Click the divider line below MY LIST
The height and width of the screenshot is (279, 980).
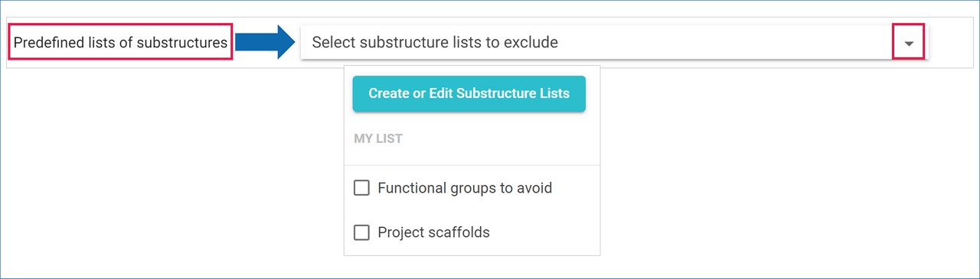(472, 165)
